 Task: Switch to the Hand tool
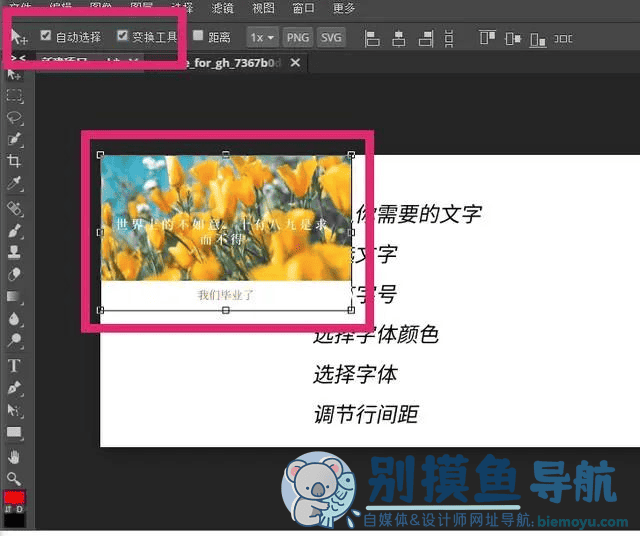[x=15, y=456]
